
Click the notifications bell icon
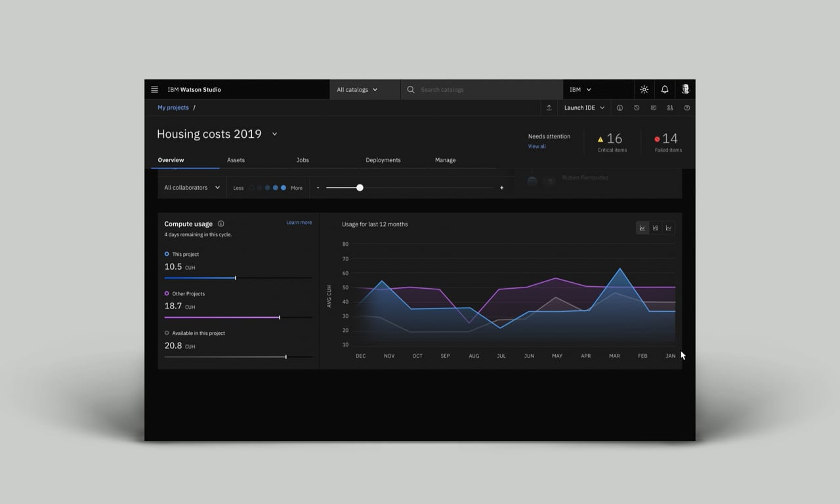click(664, 90)
